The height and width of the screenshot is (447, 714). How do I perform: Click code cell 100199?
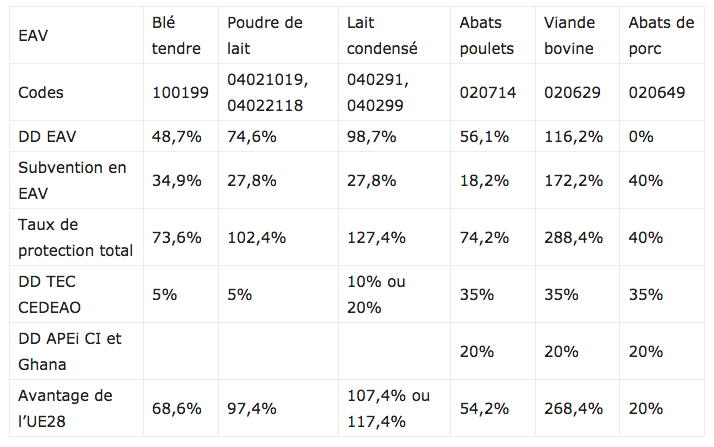[180, 93]
